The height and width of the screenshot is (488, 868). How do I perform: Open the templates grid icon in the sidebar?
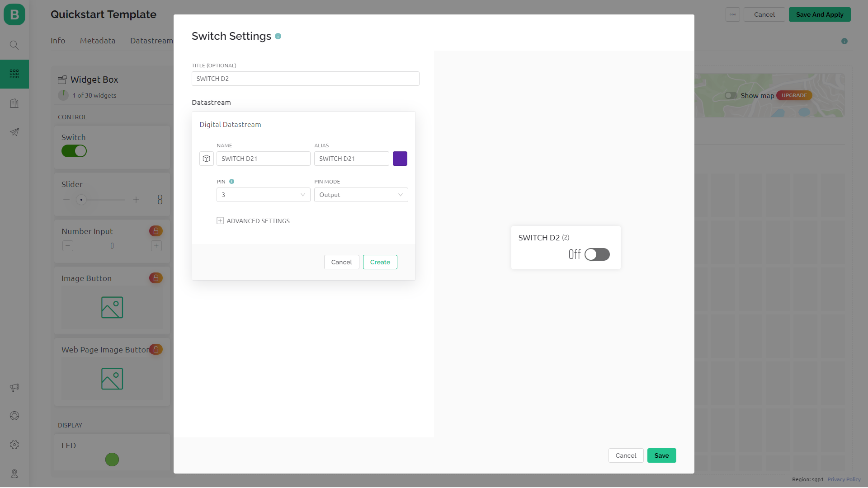tap(14, 74)
